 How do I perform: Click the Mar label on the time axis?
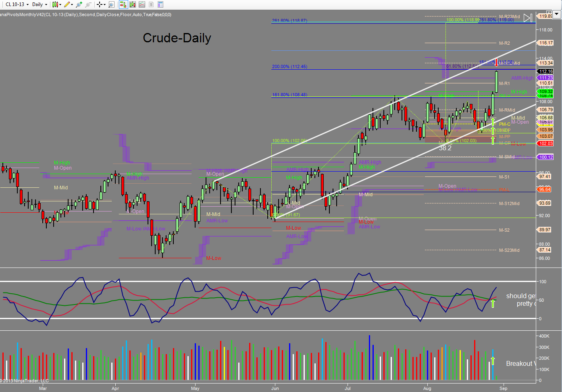[x=43, y=388]
